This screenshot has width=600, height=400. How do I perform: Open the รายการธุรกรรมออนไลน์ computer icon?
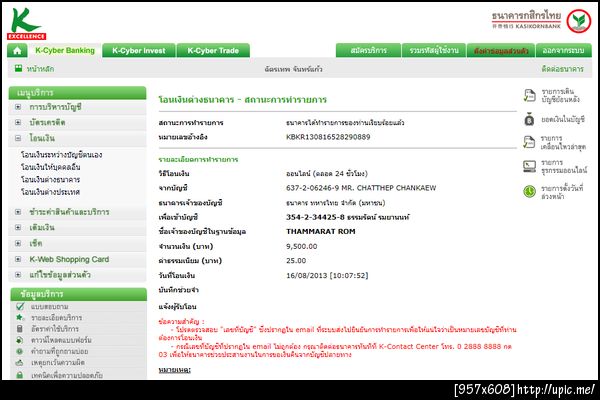pyautogui.click(x=530, y=166)
